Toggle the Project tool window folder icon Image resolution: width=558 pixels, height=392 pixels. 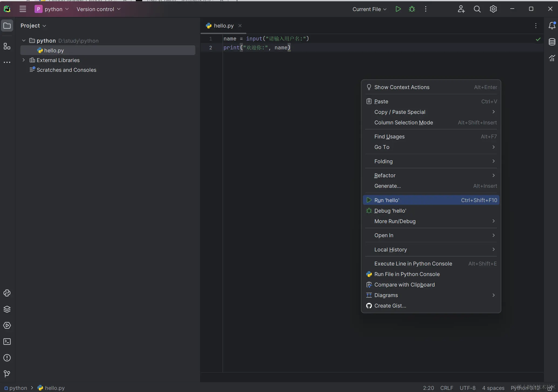7,26
